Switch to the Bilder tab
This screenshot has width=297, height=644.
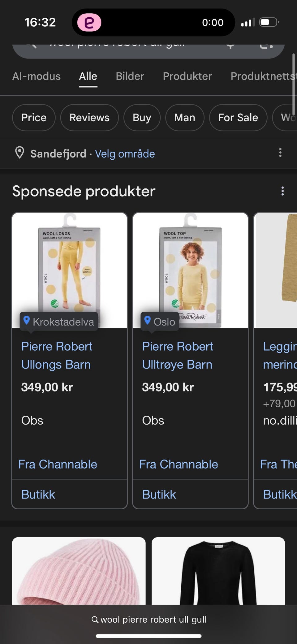130,76
